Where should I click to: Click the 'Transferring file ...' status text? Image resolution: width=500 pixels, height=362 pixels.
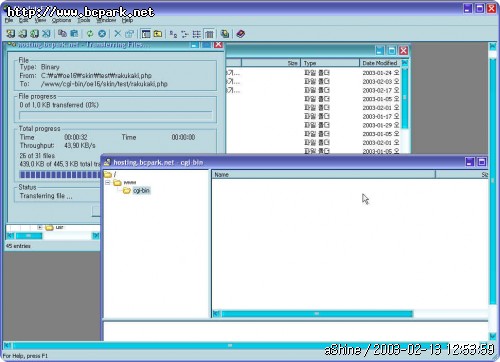point(46,196)
